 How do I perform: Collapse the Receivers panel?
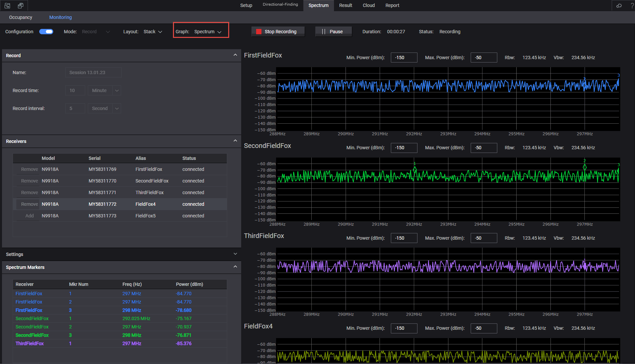tap(235, 141)
